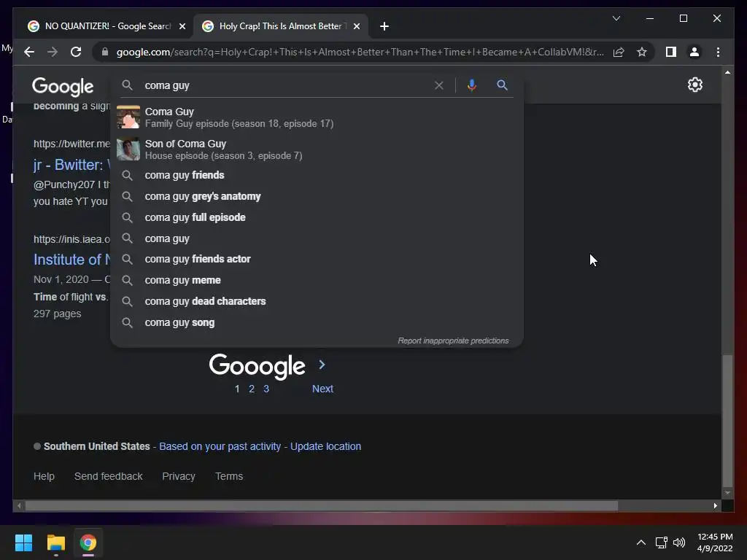Open Google quick settings gear
Viewport: 747px width, 560px height.
click(695, 85)
